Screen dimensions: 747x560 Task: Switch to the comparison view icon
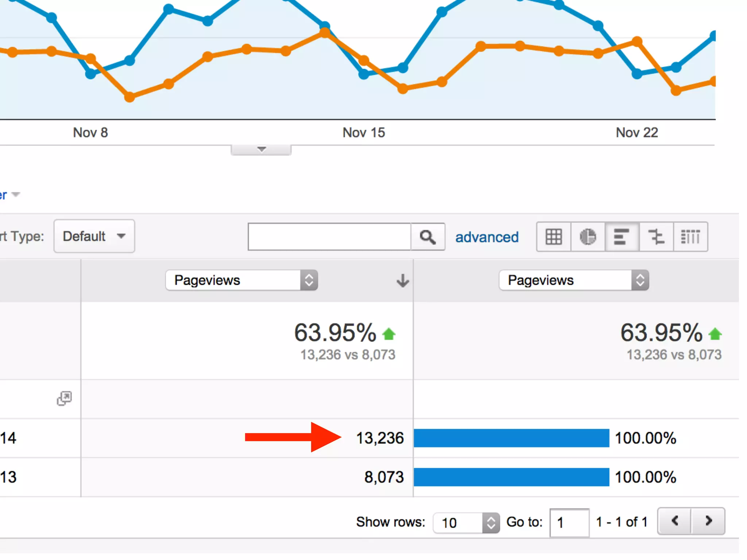[x=656, y=237]
